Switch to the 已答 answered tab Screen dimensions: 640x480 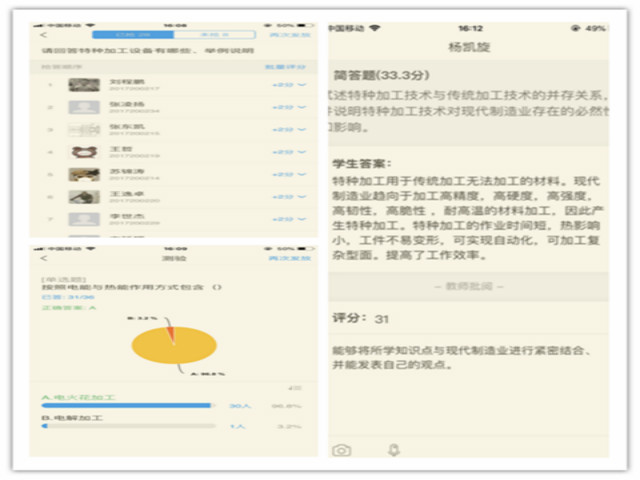tap(133, 35)
